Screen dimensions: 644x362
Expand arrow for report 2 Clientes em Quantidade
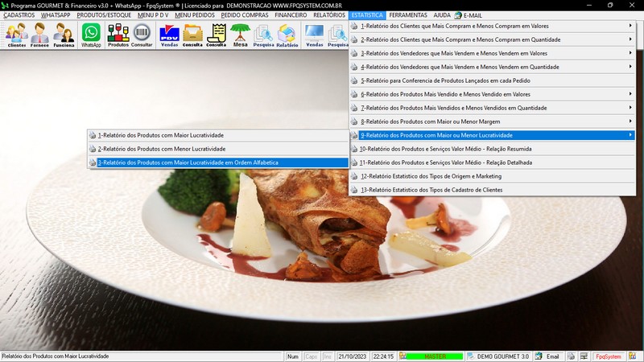click(630, 39)
